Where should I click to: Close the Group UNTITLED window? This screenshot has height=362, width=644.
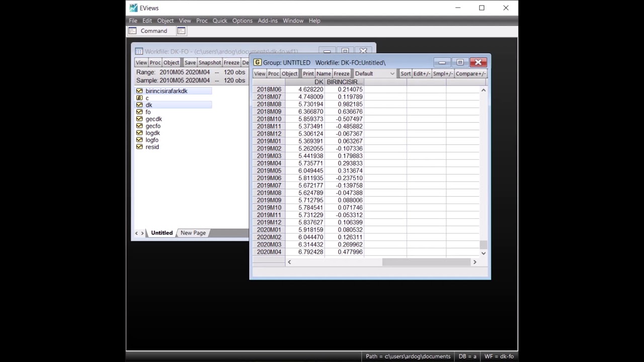tap(478, 62)
